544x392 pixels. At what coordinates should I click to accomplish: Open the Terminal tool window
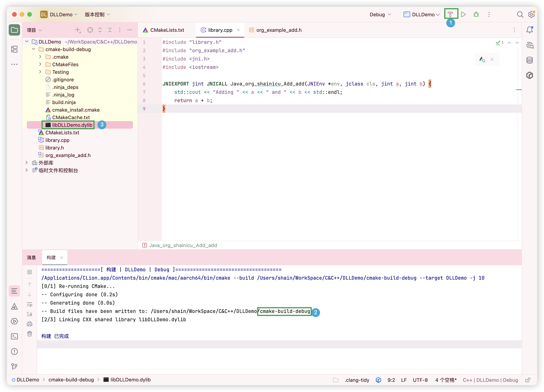coord(14,336)
